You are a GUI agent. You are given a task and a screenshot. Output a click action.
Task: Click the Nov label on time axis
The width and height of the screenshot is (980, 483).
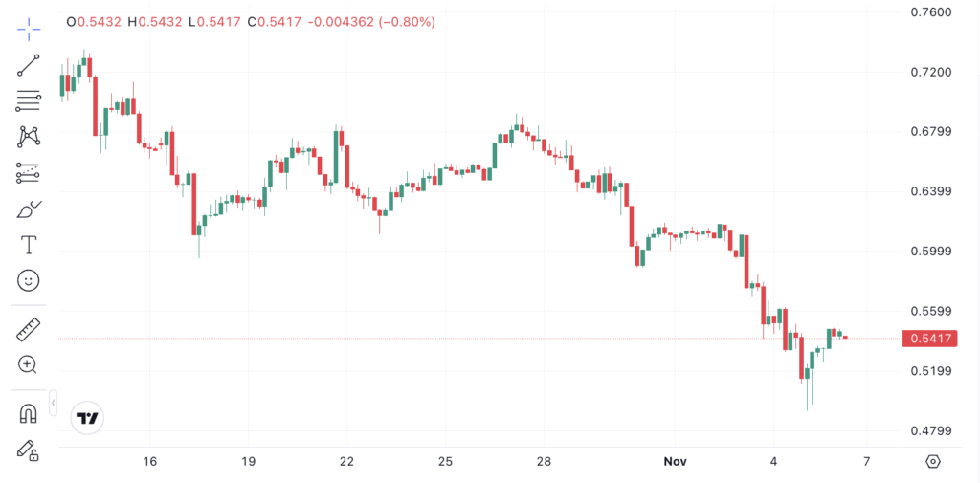pyautogui.click(x=676, y=461)
